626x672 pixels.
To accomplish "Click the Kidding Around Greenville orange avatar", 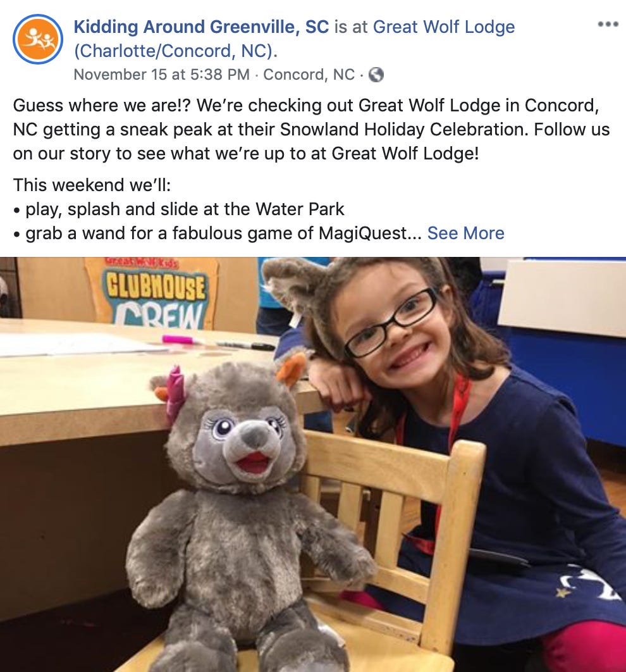I will click(38, 39).
